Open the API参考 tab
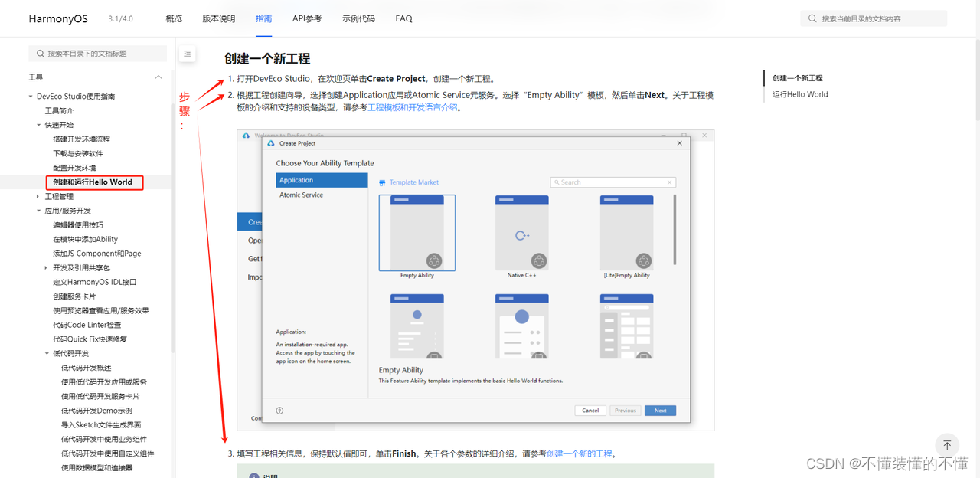980x478 pixels. tap(307, 18)
